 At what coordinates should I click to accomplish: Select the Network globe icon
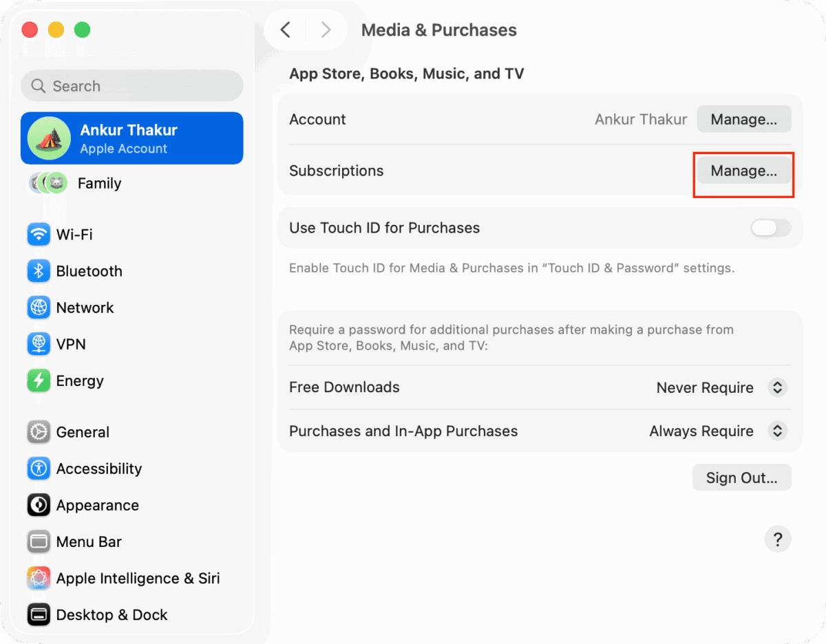tap(39, 308)
